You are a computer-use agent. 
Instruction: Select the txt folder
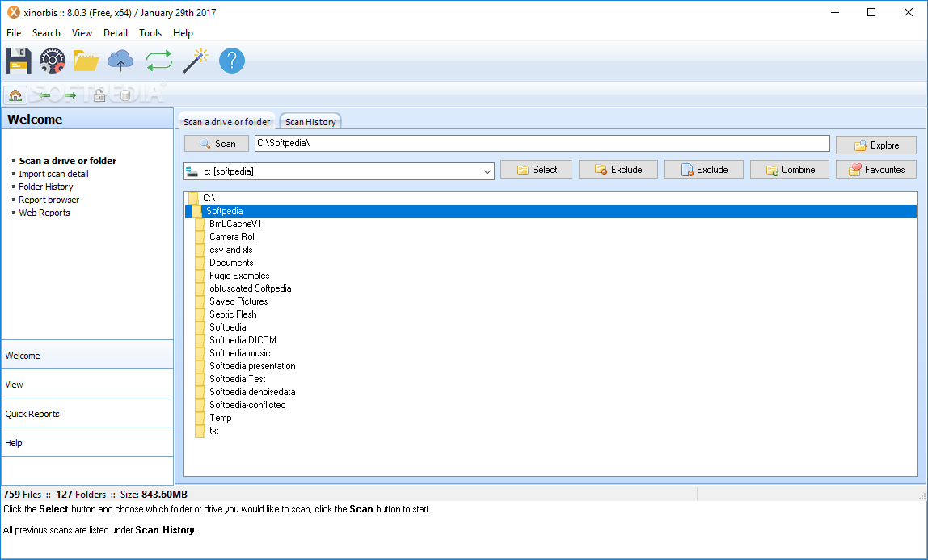[x=213, y=431]
